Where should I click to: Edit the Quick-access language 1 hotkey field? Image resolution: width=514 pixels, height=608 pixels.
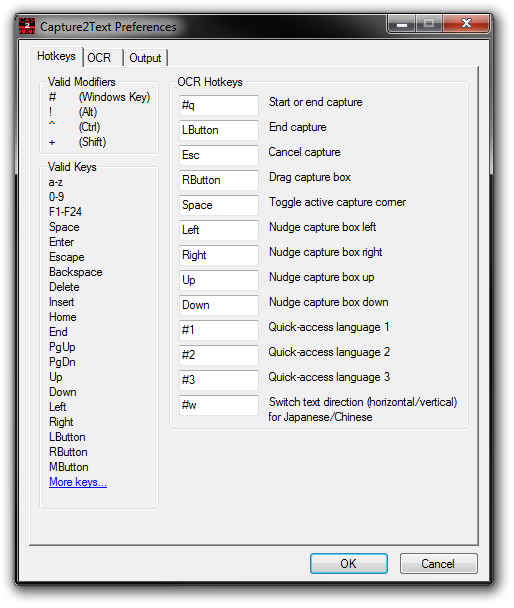coord(219,330)
